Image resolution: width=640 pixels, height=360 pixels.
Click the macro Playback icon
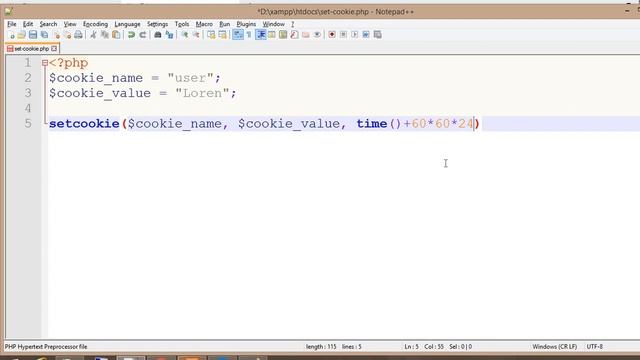coord(354,35)
